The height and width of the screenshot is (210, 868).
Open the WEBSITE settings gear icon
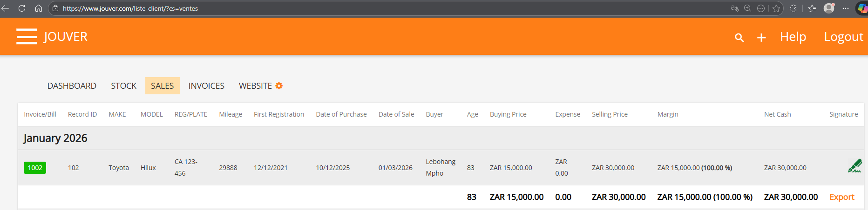pos(279,85)
